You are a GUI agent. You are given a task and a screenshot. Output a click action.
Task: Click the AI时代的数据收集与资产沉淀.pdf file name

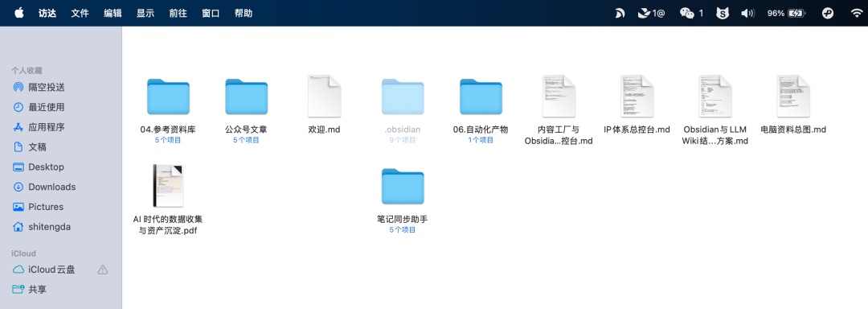(x=168, y=225)
